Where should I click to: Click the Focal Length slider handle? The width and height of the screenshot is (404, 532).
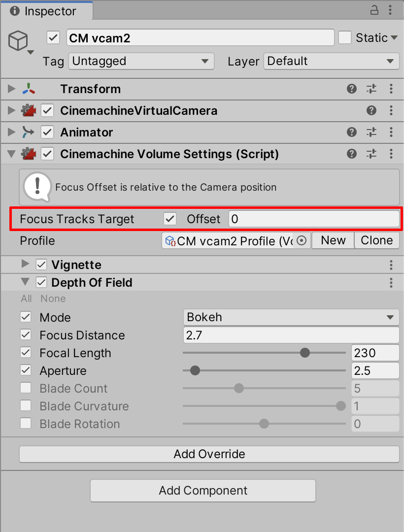pyautogui.click(x=305, y=353)
